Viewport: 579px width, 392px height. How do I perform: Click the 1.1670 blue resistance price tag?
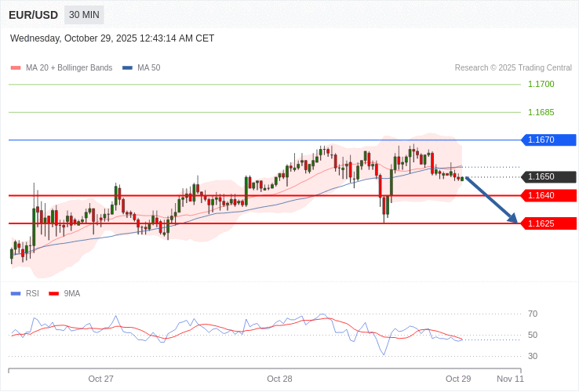click(548, 140)
